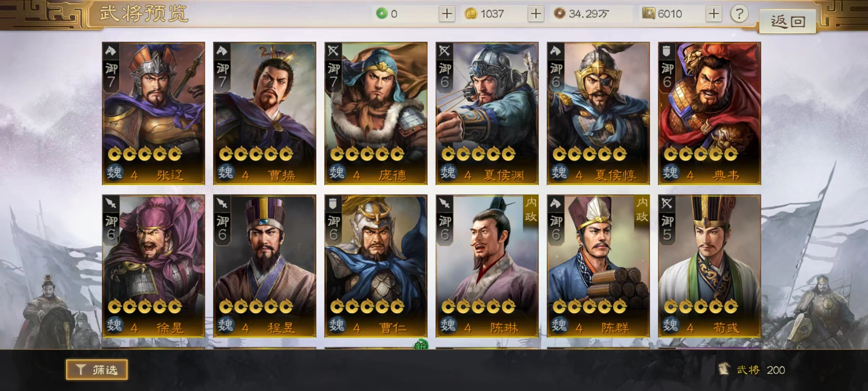Click the green jade currency icon
The height and width of the screenshot is (391, 868).
(382, 14)
